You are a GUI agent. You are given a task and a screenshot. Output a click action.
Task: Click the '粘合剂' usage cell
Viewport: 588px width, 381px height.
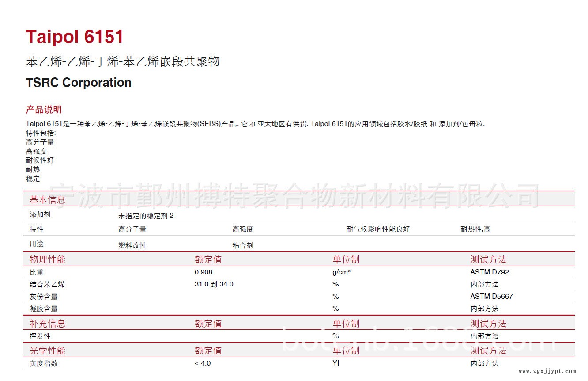pos(243,246)
